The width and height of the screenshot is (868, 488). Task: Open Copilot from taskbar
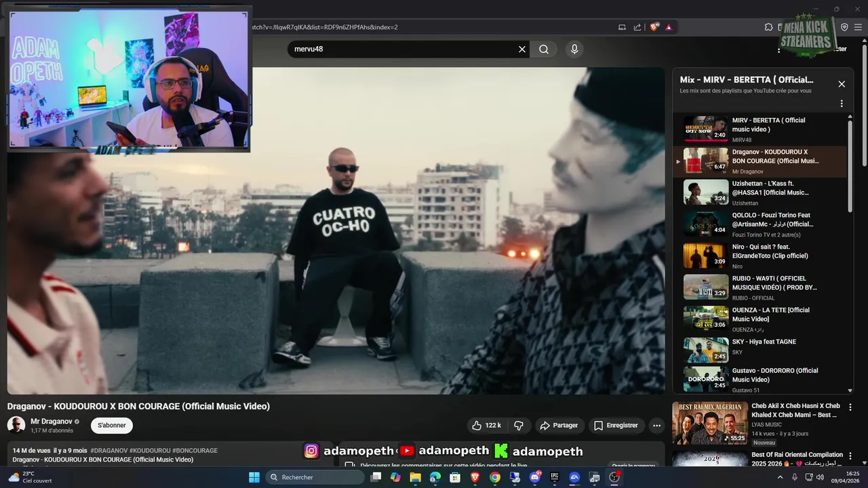[x=395, y=477]
